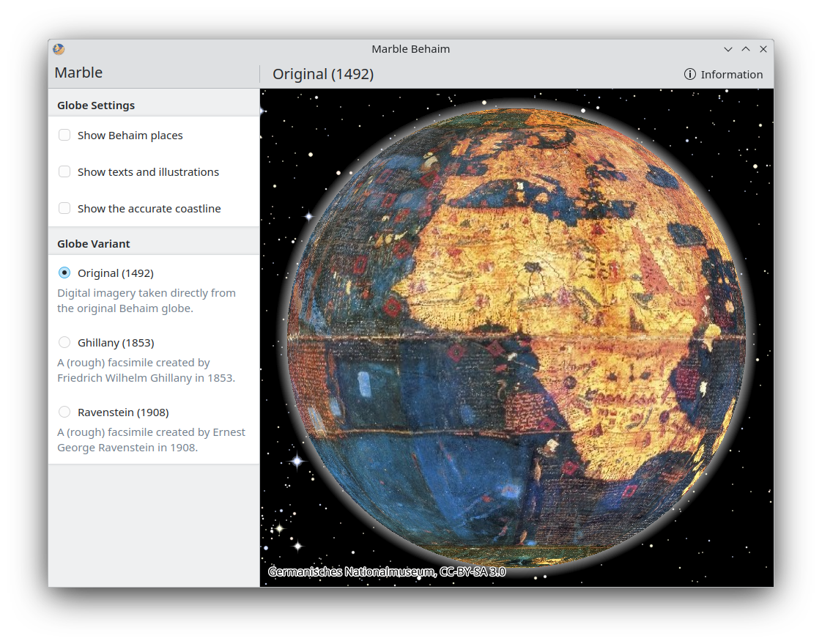
Task: Minimize the Marble Behaim window
Action: tap(727, 49)
